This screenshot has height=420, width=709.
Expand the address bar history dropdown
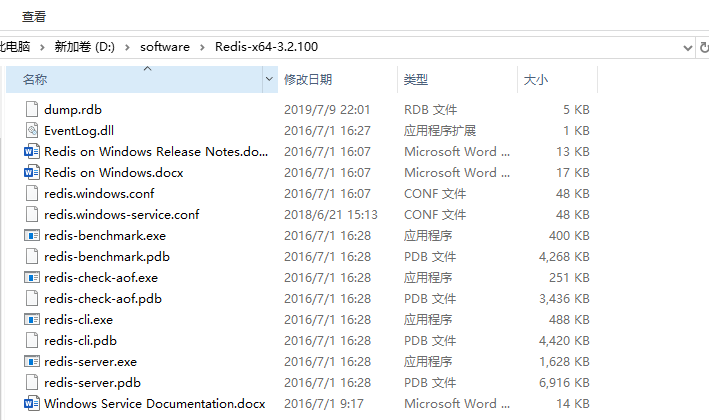[x=688, y=47]
